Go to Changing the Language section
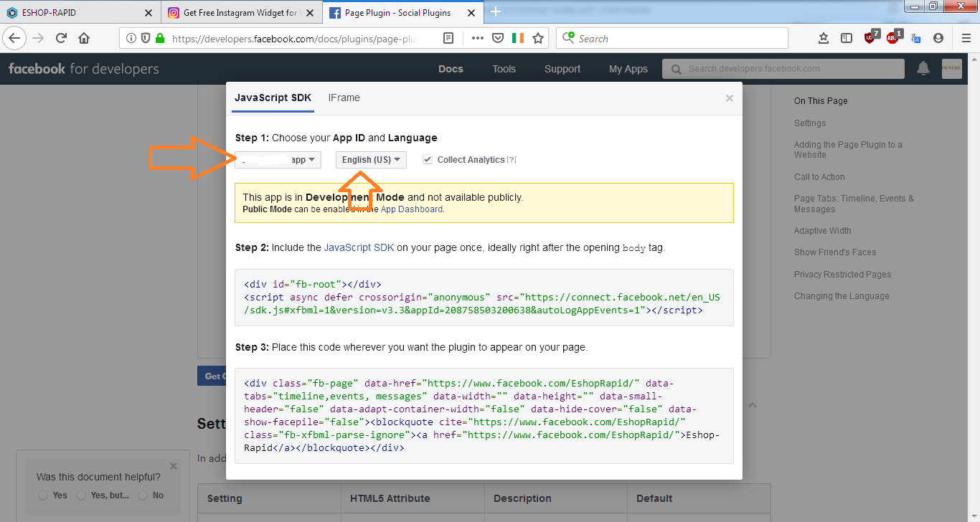The height and width of the screenshot is (522, 980). pyautogui.click(x=842, y=296)
